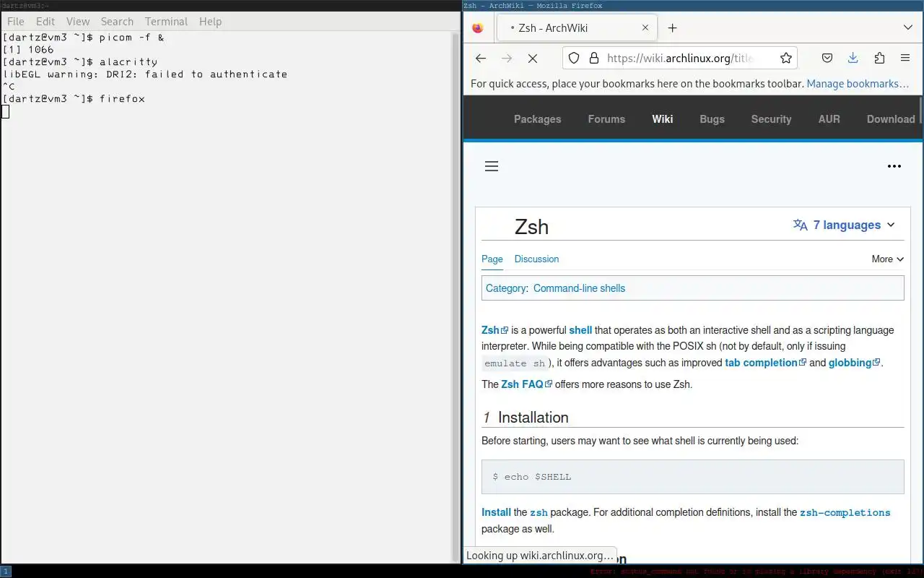The width and height of the screenshot is (924, 578).
Task: Open Download in Arch navigation bar
Action: coord(891,119)
